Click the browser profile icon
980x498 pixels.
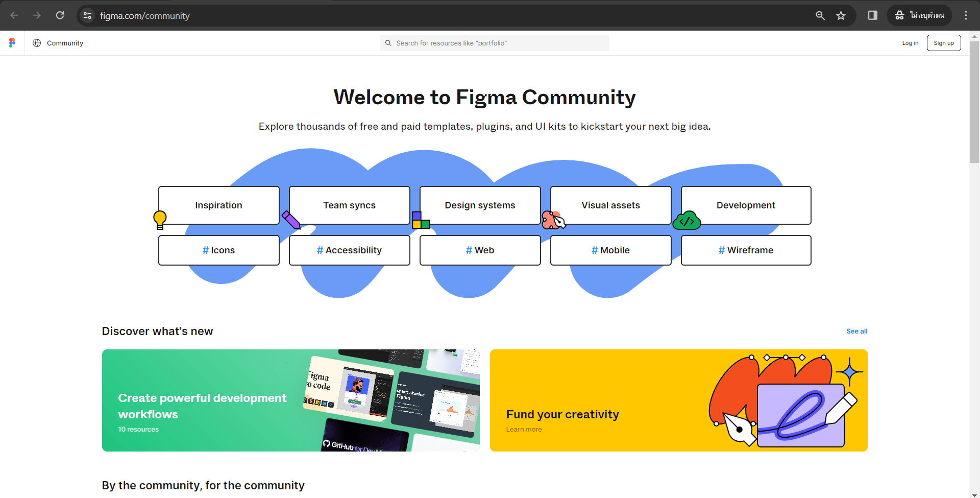(x=919, y=15)
